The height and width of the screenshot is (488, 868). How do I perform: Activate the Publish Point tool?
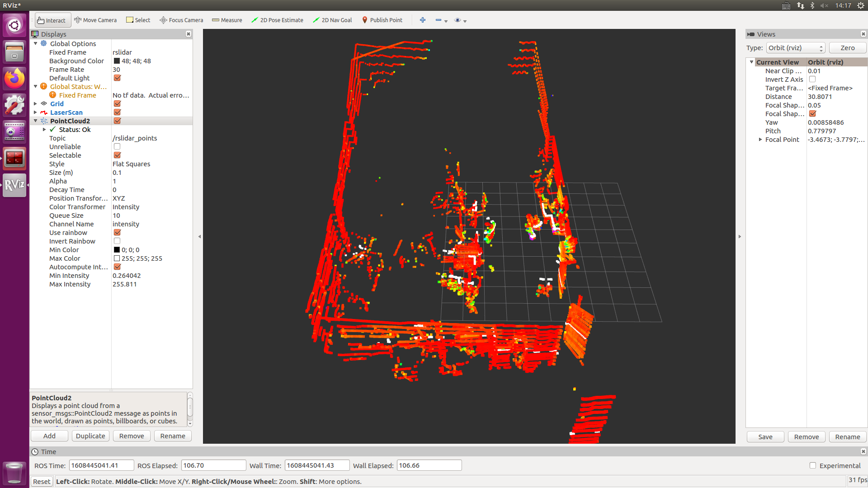(382, 20)
